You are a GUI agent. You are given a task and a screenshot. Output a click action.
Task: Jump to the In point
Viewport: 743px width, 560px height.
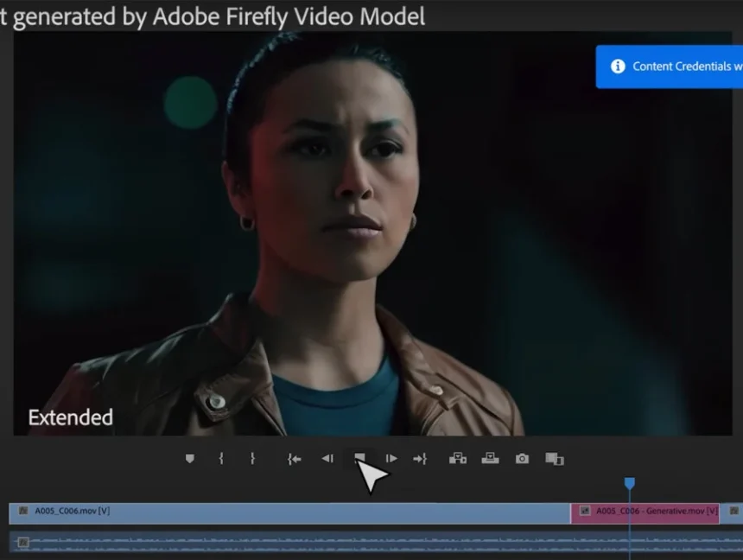click(294, 459)
